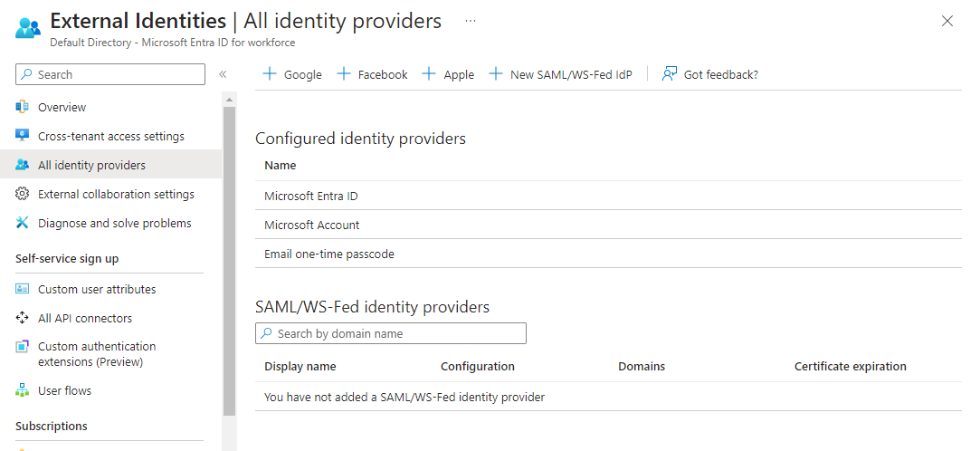Select Microsoft Entra ID provider row

(608, 196)
